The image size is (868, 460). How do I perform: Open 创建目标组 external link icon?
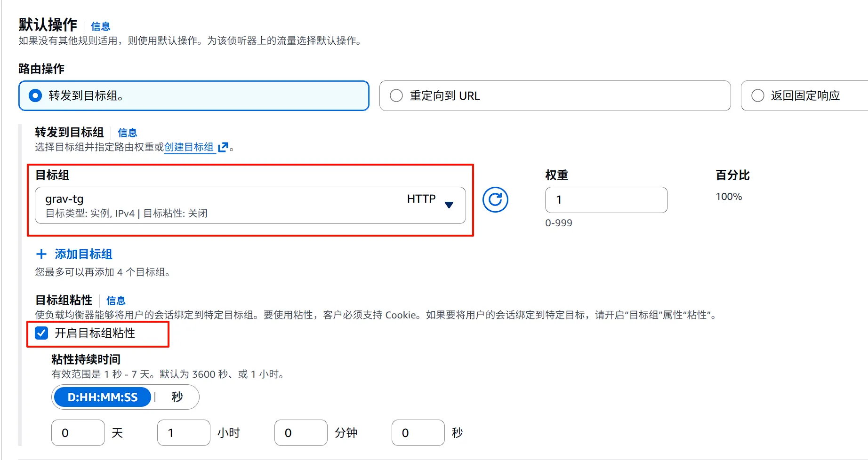(x=223, y=147)
